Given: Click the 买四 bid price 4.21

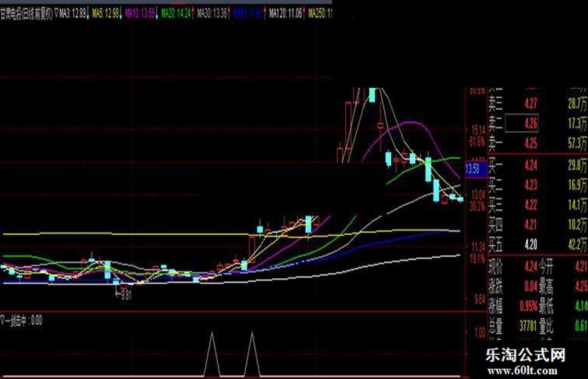Looking at the screenshot, I should (531, 225).
